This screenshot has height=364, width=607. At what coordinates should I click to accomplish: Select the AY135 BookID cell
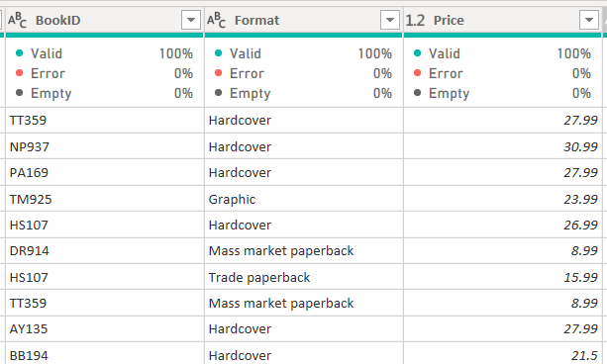[105, 328]
